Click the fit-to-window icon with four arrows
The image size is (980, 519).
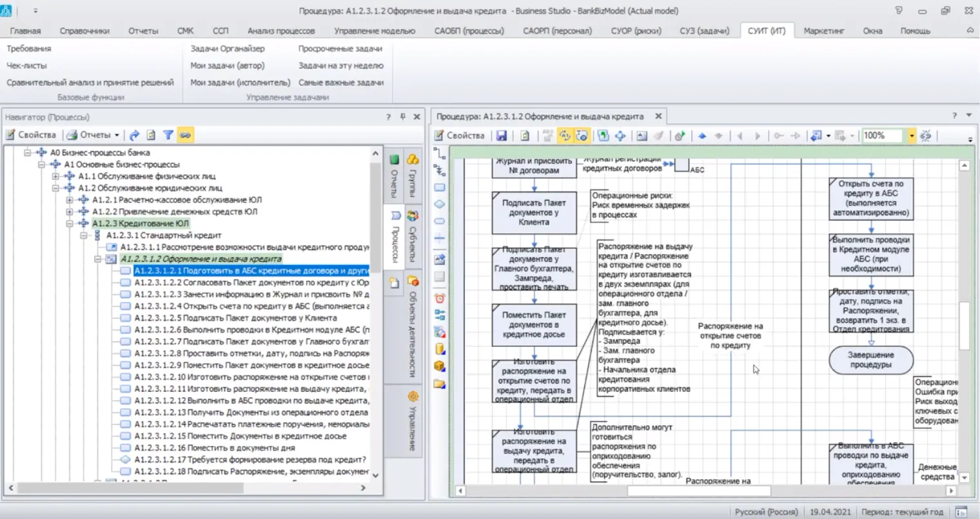click(620, 135)
